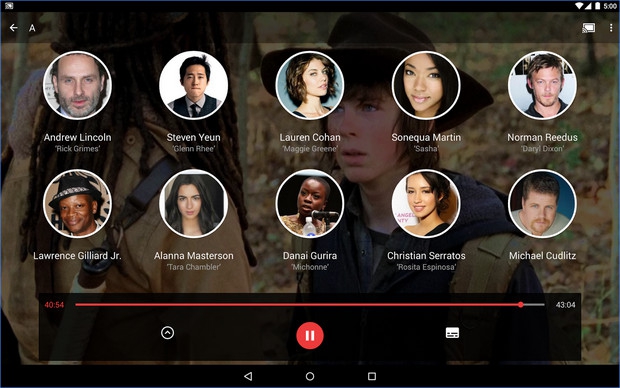Open Danai Gurira's cast photo
This screenshot has height=388, width=620.
(310, 204)
